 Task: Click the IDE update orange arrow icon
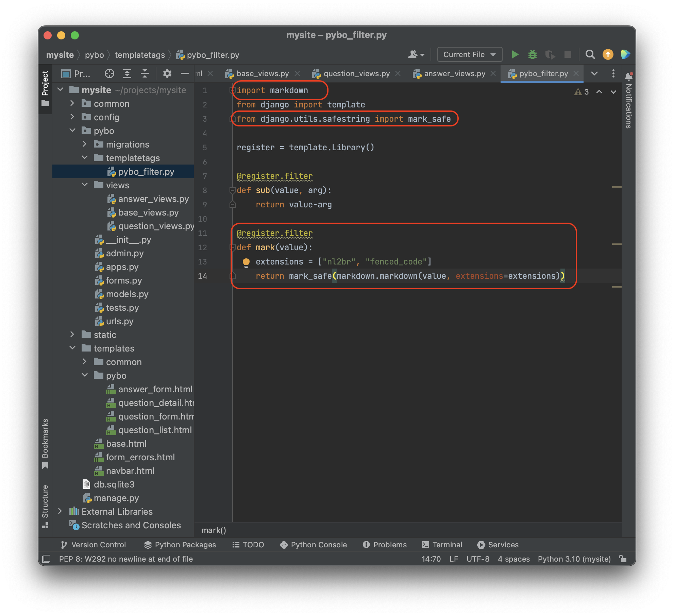point(608,54)
